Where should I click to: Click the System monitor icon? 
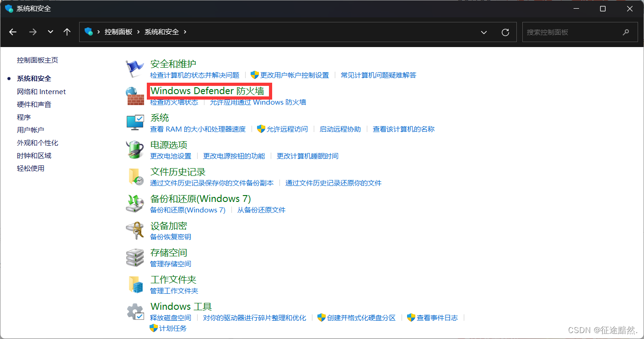135,122
